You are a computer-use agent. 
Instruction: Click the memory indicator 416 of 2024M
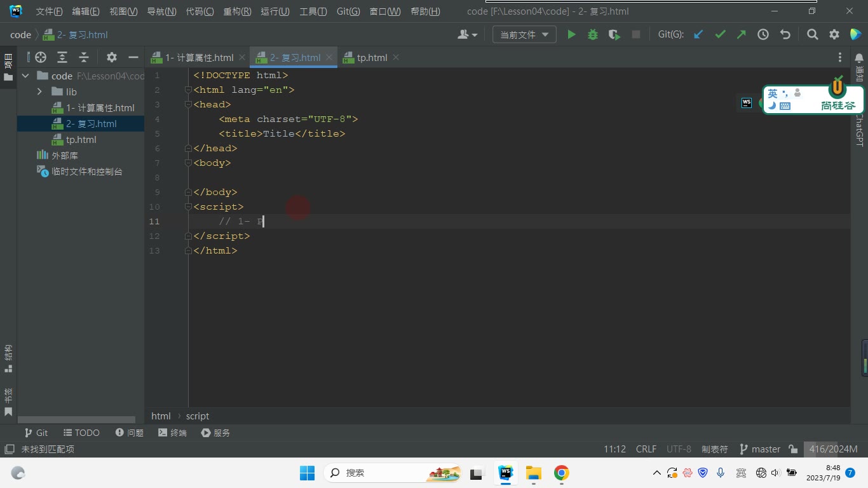(833, 449)
